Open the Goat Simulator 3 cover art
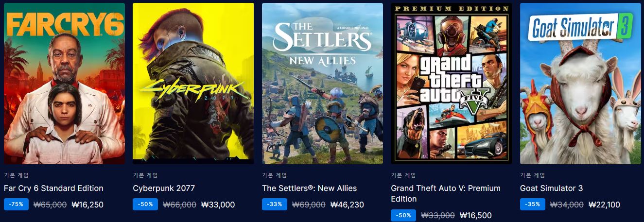The image size is (644, 222). (x=580, y=84)
